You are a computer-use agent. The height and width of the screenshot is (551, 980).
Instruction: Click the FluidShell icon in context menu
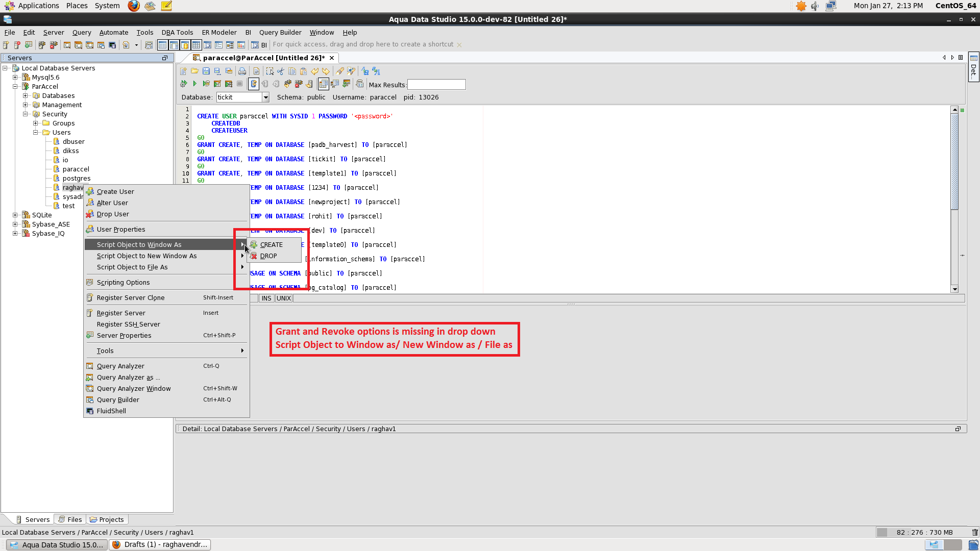(90, 411)
